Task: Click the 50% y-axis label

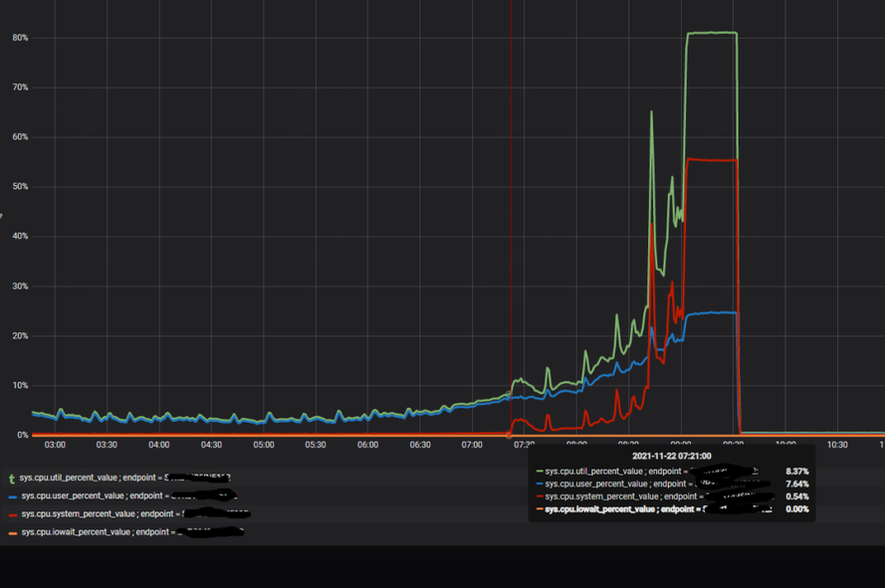Action: (20, 187)
